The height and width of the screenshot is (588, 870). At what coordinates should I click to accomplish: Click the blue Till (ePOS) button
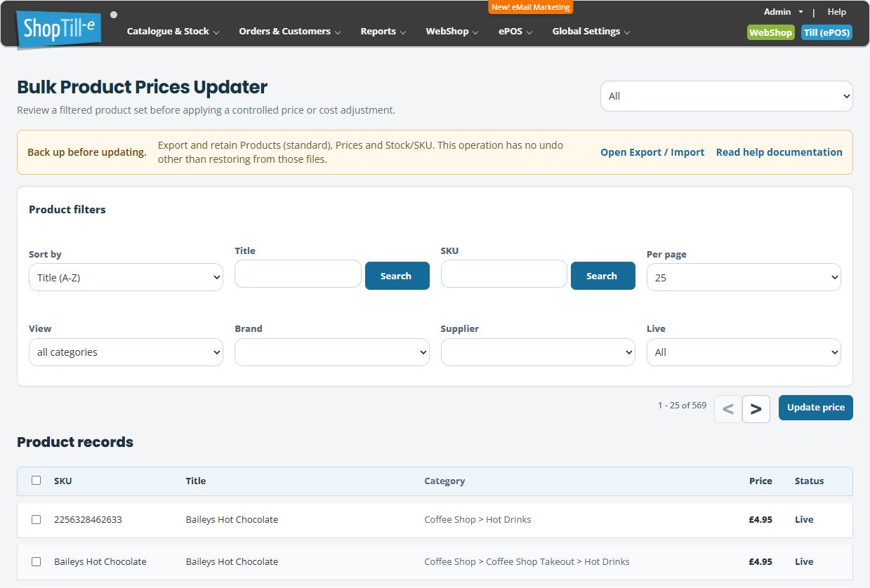(x=826, y=32)
